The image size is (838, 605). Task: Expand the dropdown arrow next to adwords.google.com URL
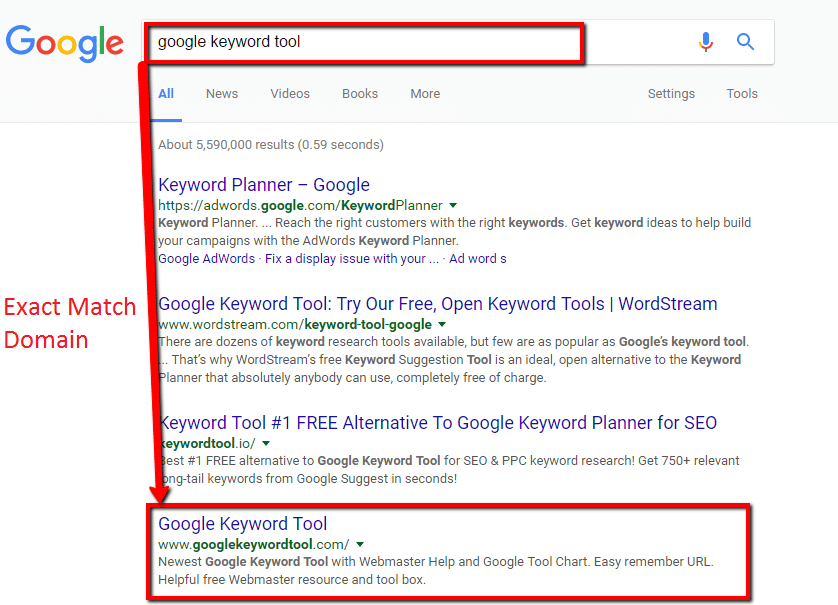[x=452, y=204]
